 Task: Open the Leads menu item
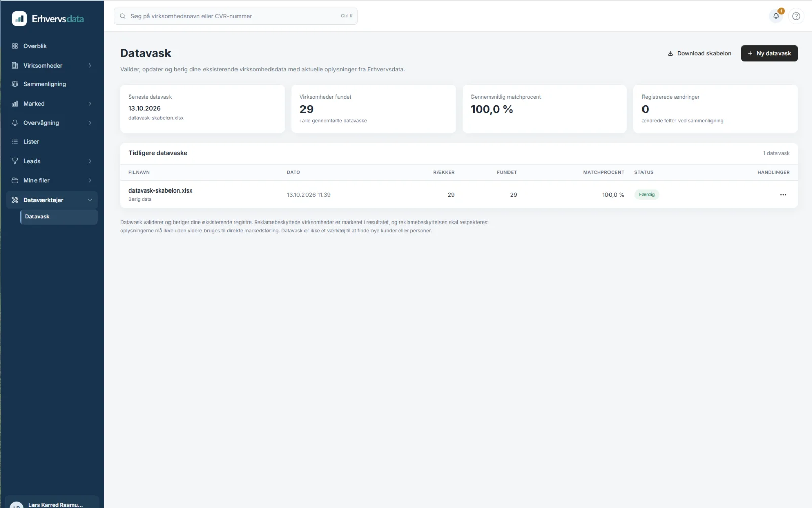52,161
